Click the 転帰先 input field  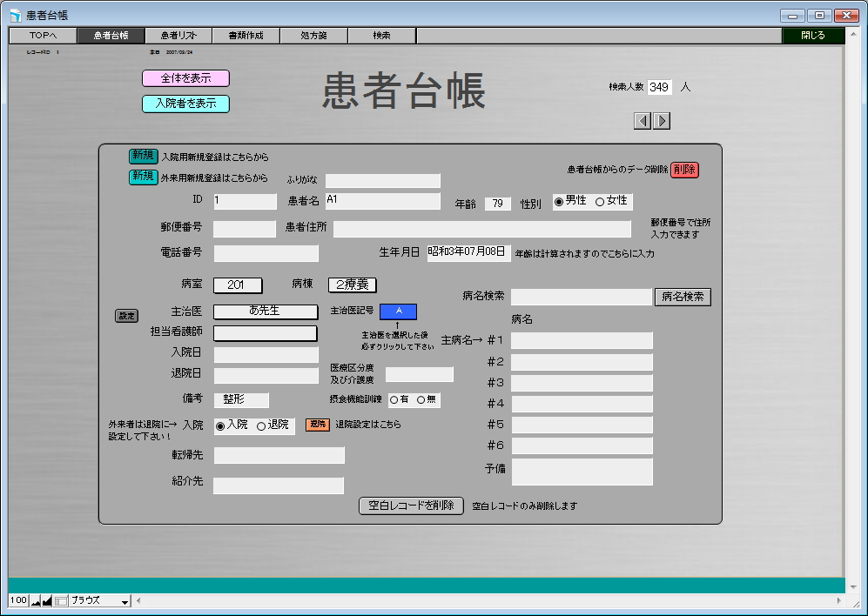(279, 456)
